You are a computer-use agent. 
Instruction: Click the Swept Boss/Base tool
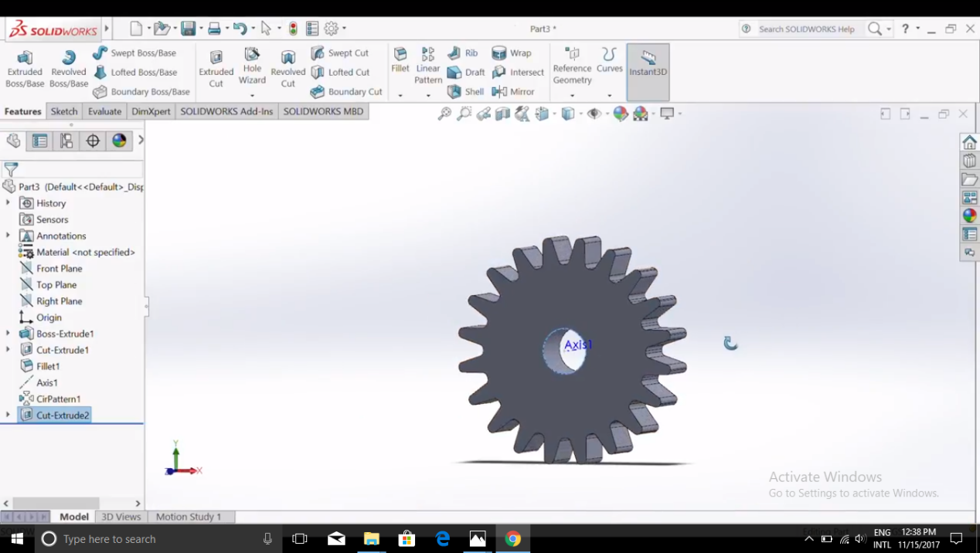[134, 53]
